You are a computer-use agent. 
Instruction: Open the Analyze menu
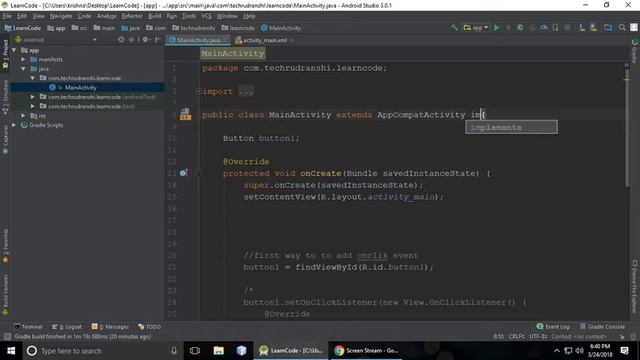click(107, 16)
